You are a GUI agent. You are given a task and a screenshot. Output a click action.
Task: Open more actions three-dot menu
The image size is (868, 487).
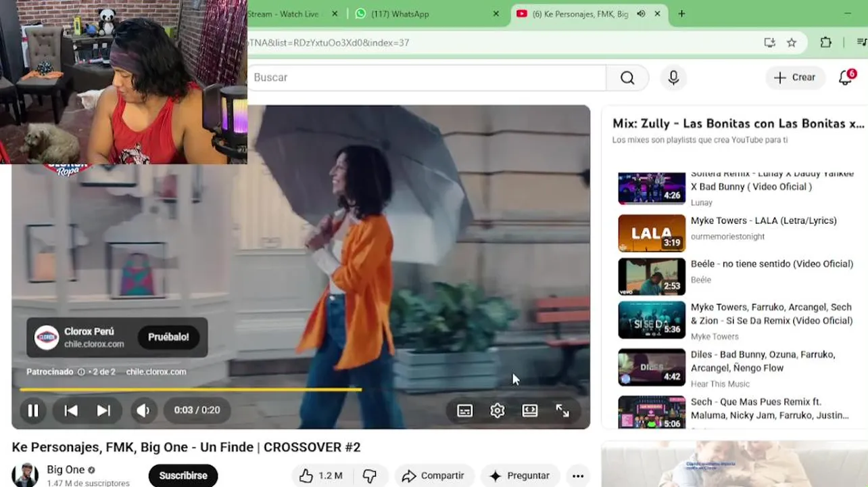tap(577, 476)
